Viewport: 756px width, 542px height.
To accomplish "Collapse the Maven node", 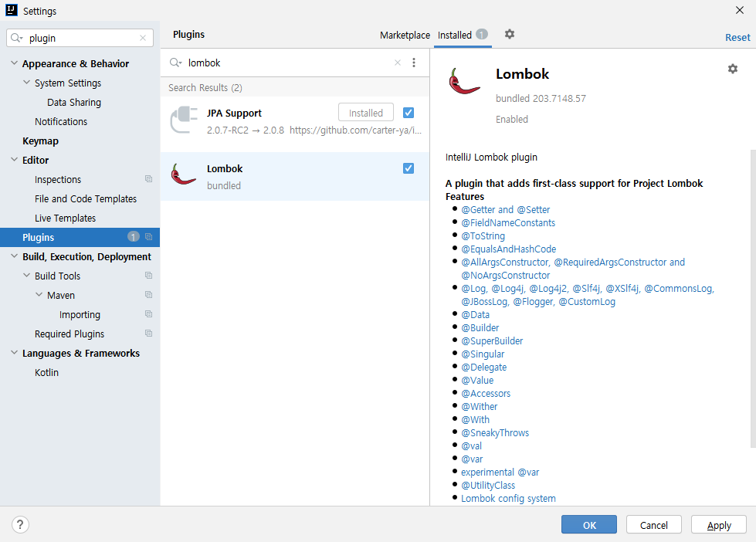I will point(39,295).
